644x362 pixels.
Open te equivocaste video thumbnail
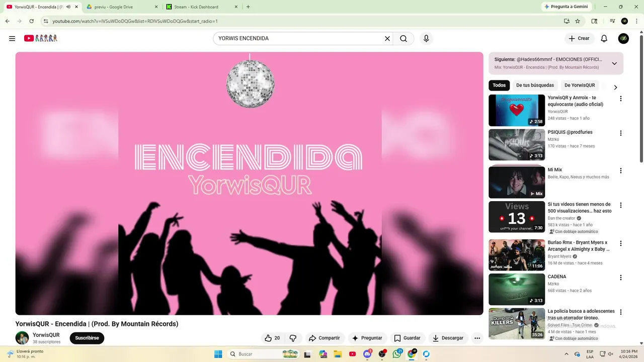click(x=517, y=110)
